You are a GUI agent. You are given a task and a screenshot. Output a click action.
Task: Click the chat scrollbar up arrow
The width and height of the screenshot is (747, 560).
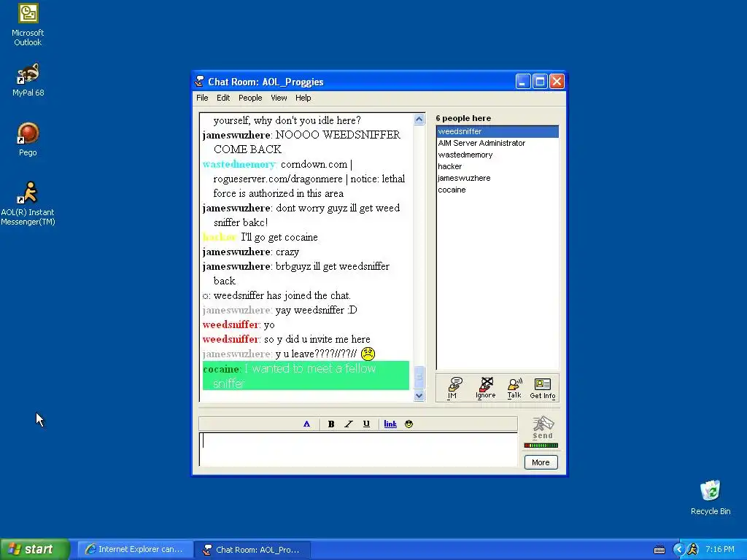[419, 119]
